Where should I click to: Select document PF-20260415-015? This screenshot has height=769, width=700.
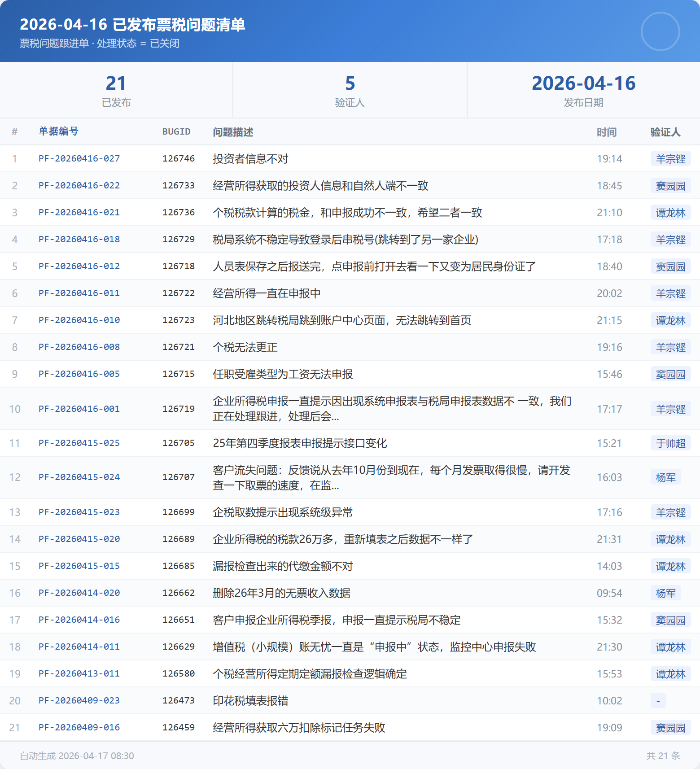click(79, 566)
